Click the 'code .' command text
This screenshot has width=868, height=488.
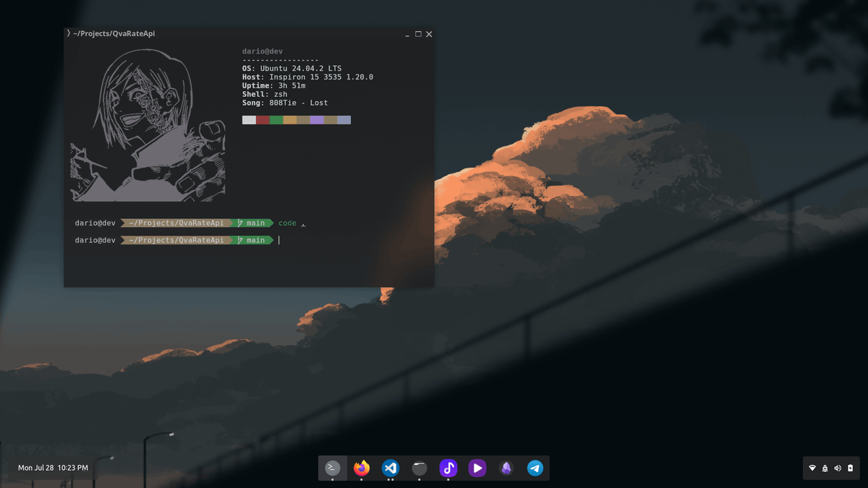pos(292,223)
